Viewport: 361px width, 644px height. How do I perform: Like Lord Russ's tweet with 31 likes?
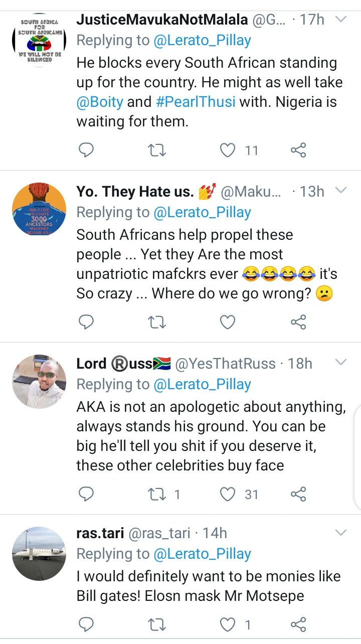(228, 494)
